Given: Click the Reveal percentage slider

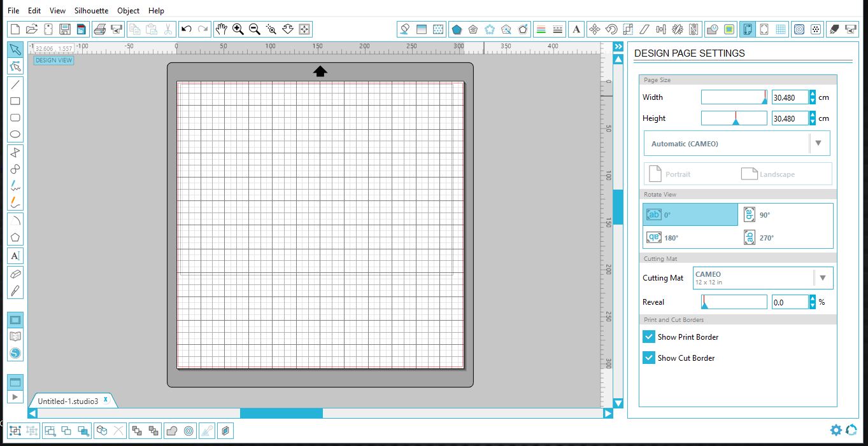Looking at the screenshot, I should click(x=734, y=302).
